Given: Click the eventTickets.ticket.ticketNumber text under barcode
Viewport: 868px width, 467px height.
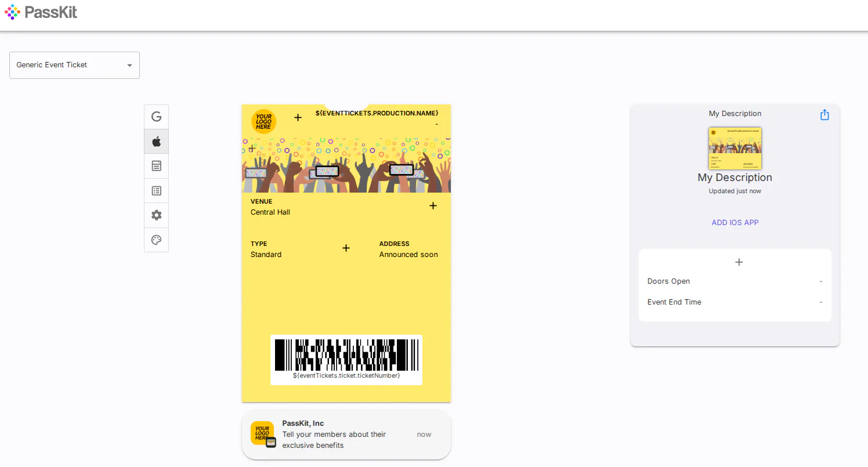Looking at the screenshot, I should tap(346, 376).
